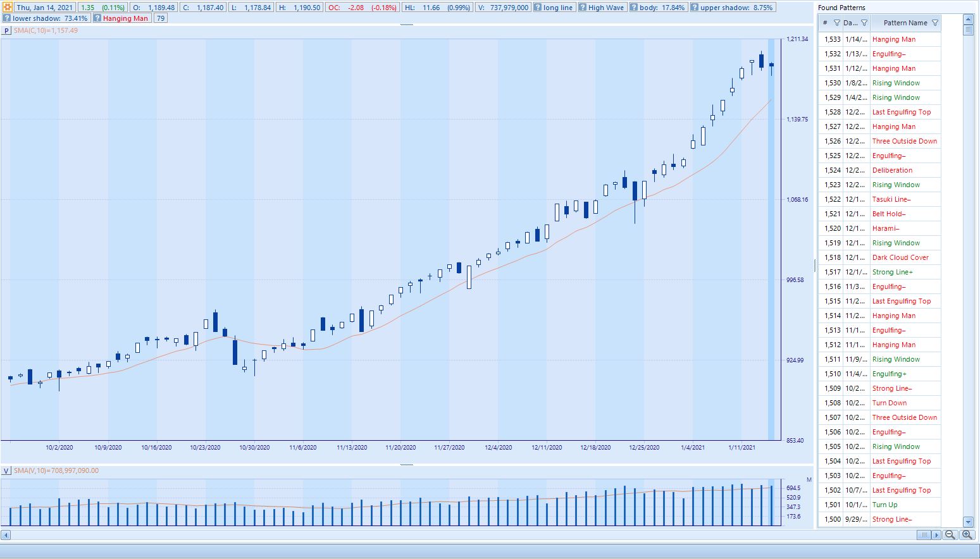Zoom out the chart with magnifier minus
This screenshot has width=980, height=559.
click(950, 535)
